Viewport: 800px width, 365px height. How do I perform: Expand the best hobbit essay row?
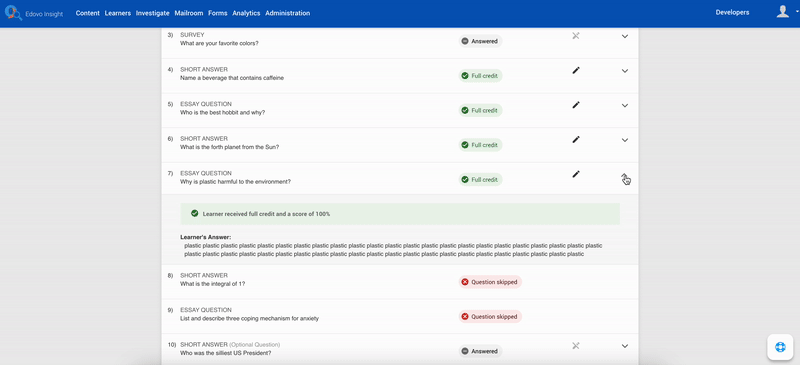[x=625, y=106]
